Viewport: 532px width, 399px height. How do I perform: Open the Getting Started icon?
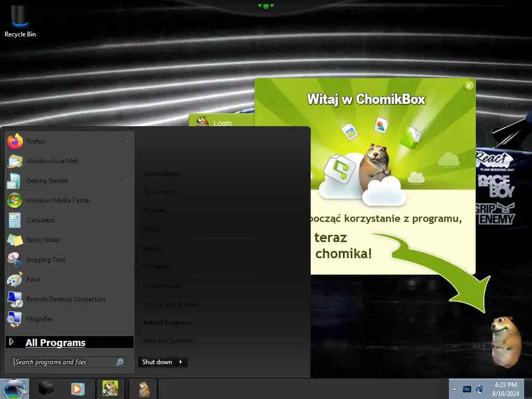(x=14, y=180)
